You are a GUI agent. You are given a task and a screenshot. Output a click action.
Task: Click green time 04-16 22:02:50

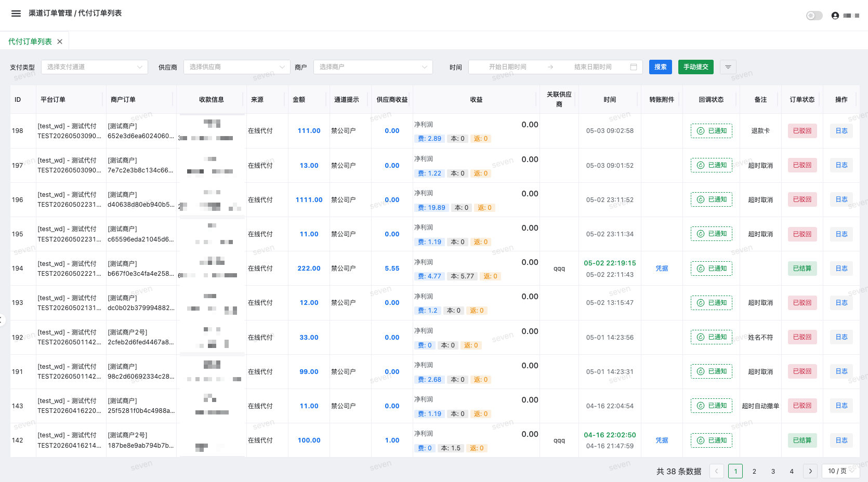point(610,435)
